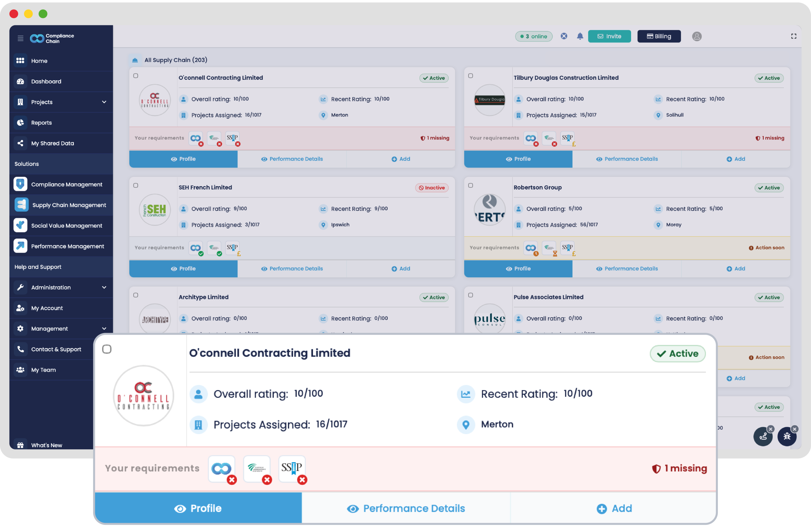Tick the SEH French Limited checkbox
Viewport: 811px width, 532px height.
click(136, 185)
